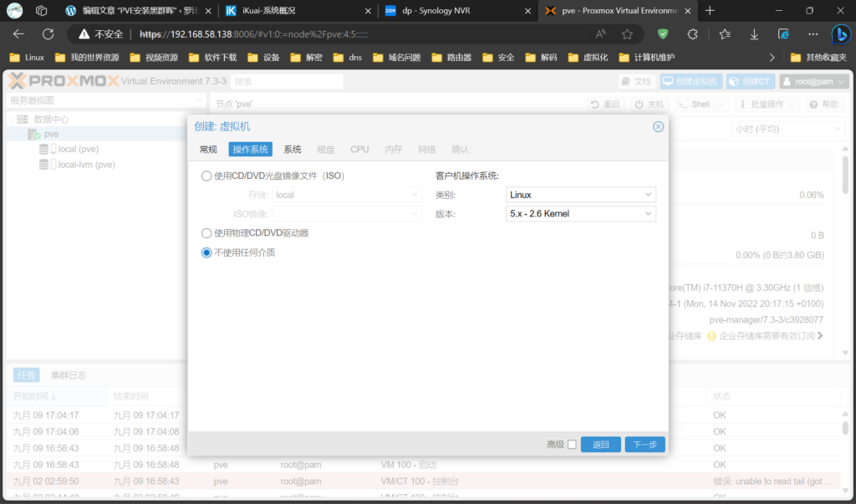Open the browser extensions puzzle icon
The width and height of the screenshot is (856, 504).
point(692,34)
